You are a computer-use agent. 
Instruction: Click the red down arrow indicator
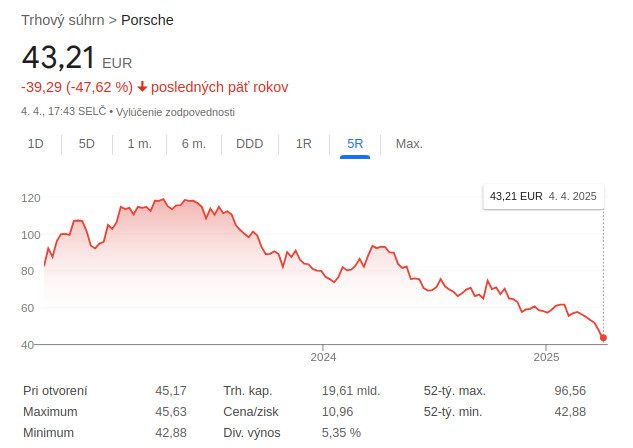click(143, 87)
